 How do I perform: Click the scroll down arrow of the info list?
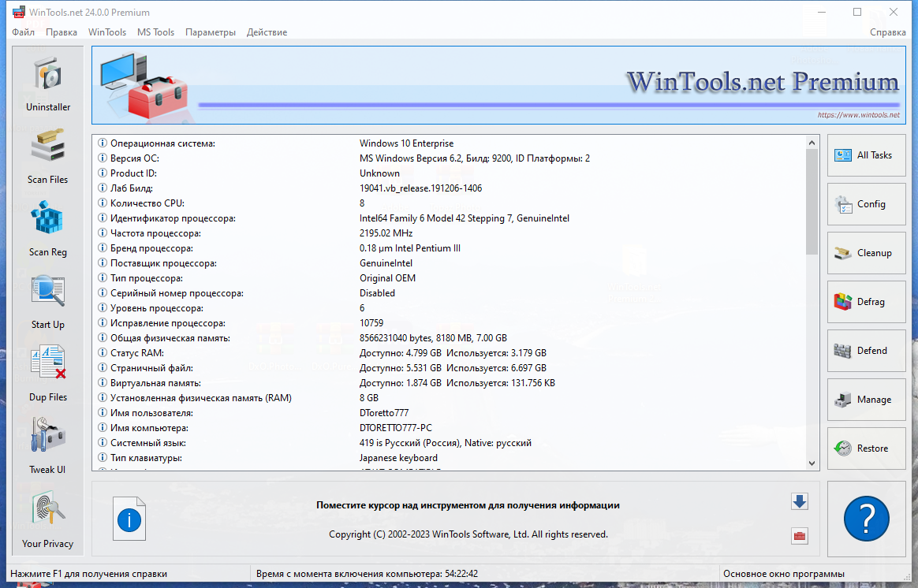tap(812, 463)
